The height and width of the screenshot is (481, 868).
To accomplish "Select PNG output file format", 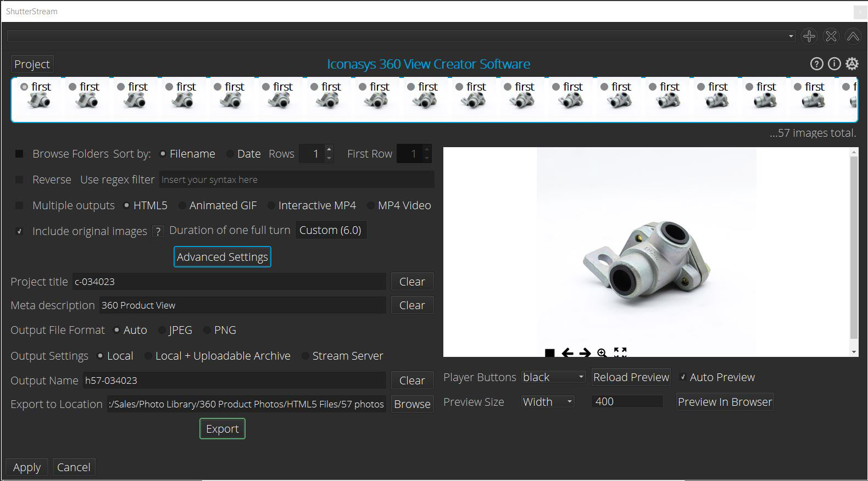I will [x=207, y=330].
